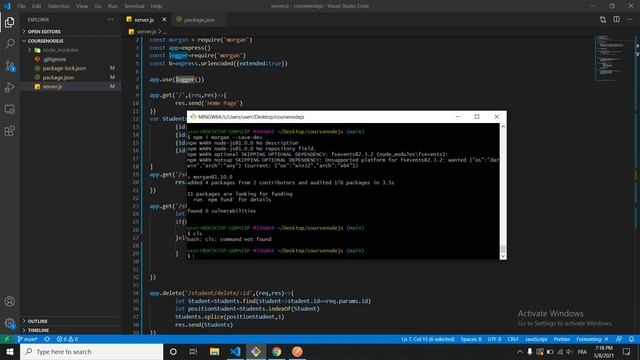Open the Terminal menu

[x=134, y=6]
